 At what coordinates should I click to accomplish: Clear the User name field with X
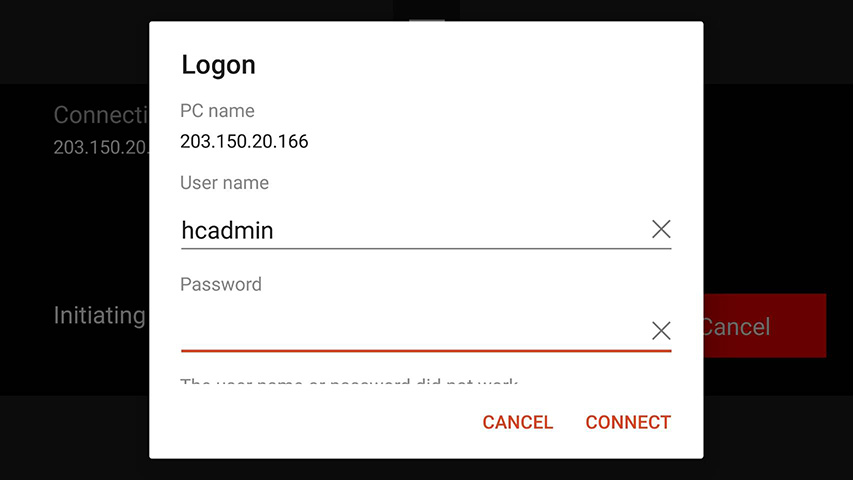coord(661,229)
